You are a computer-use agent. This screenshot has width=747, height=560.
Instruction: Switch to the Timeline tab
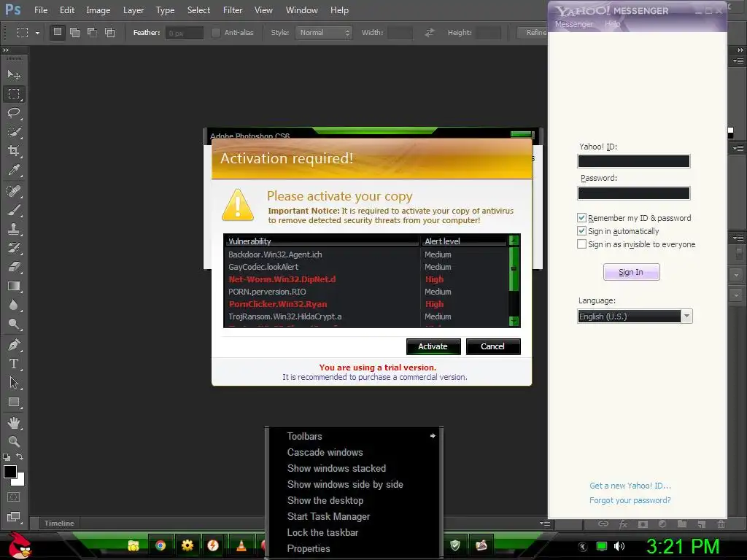click(x=59, y=523)
